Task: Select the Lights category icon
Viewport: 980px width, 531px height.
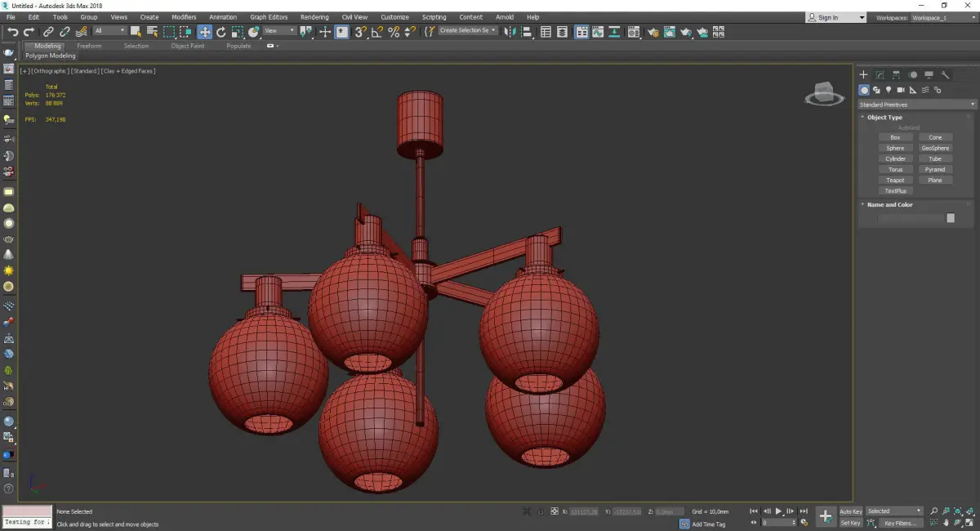Action: click(889, 90)
